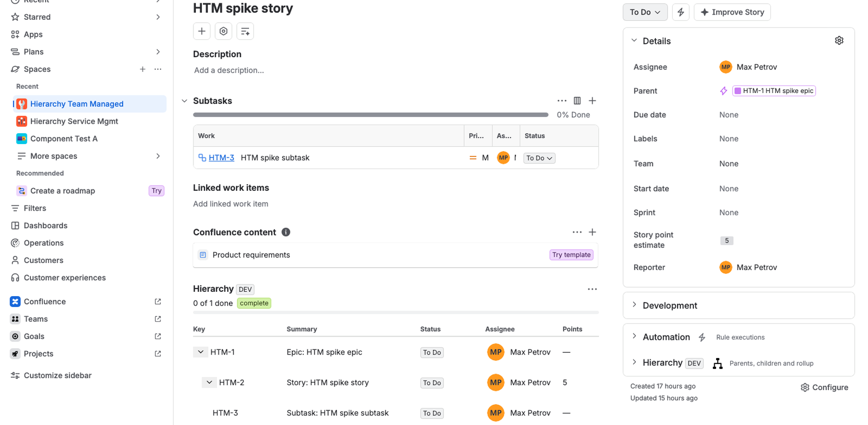Image resolution: width=868 pixels, height=425 pixels.
Task: Click the Subtasks progress bar
Action: (x=371, y=115)
